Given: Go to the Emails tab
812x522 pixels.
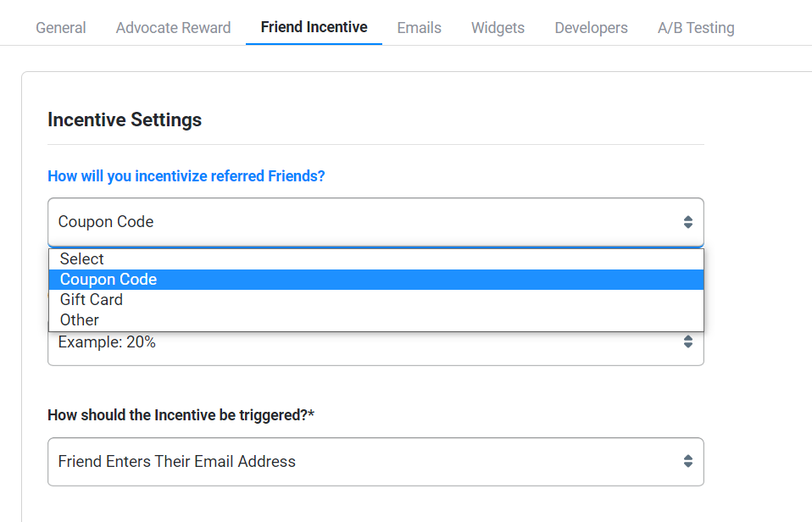Looking at the screenshot, I should coord(419,28).
